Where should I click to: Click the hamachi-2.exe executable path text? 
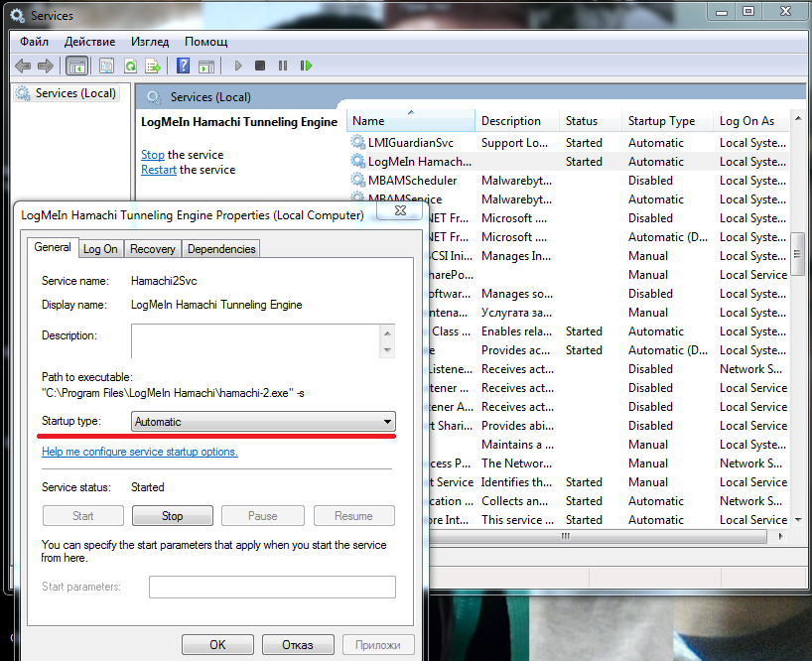(x=173, y=393)
